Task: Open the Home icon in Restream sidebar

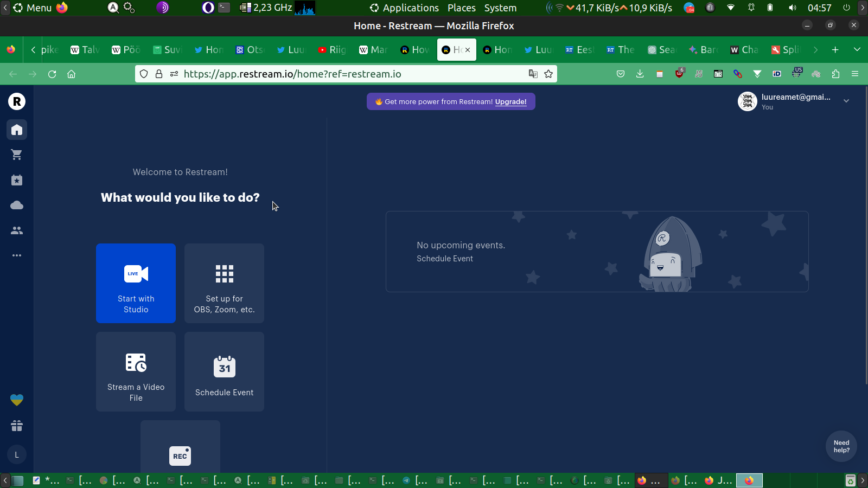Action: point(17,130)
